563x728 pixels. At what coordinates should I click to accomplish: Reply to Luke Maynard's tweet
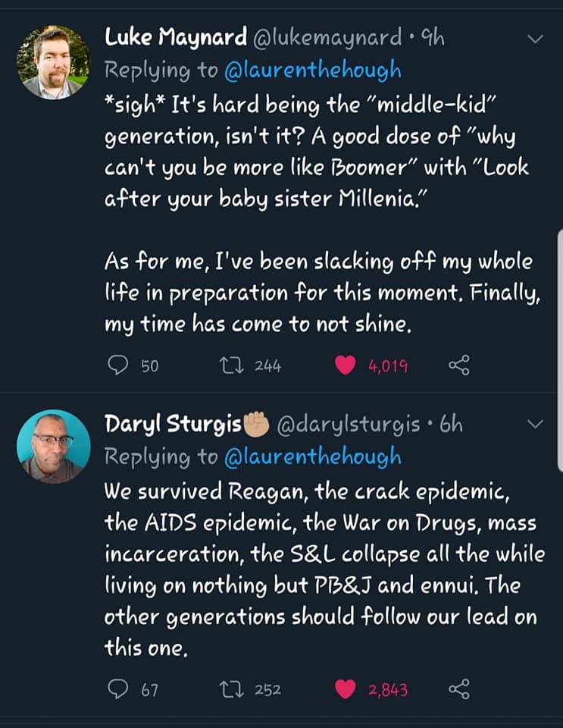(x=118, y=366)
